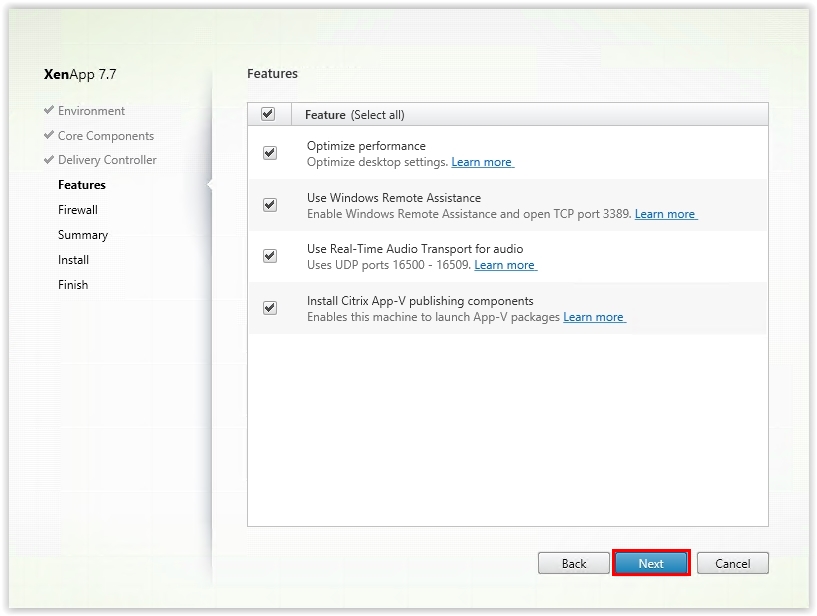Viewport: 817px width, 616px height.
Task: Select the Install step in sidebar
Action: (x=73, y=260)
